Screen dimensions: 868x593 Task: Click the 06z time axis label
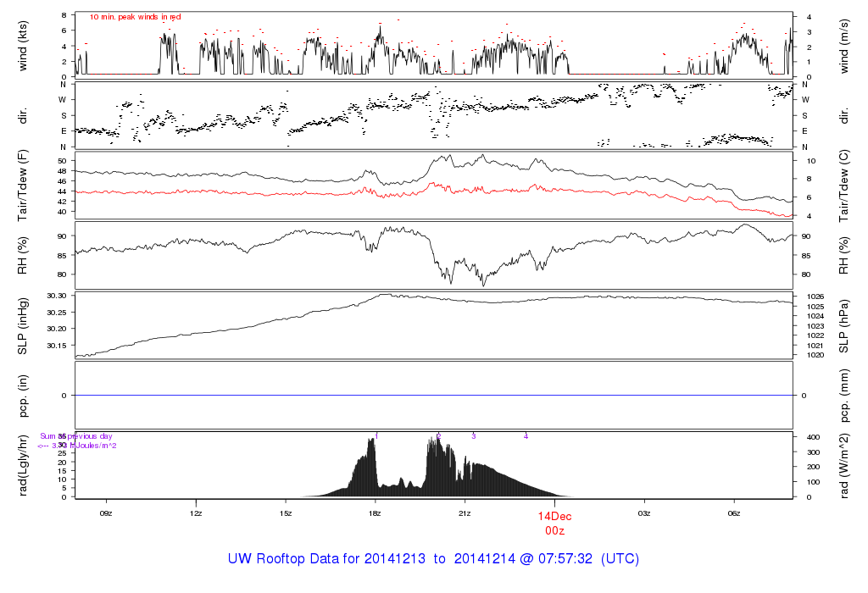[x=734, y=513]
